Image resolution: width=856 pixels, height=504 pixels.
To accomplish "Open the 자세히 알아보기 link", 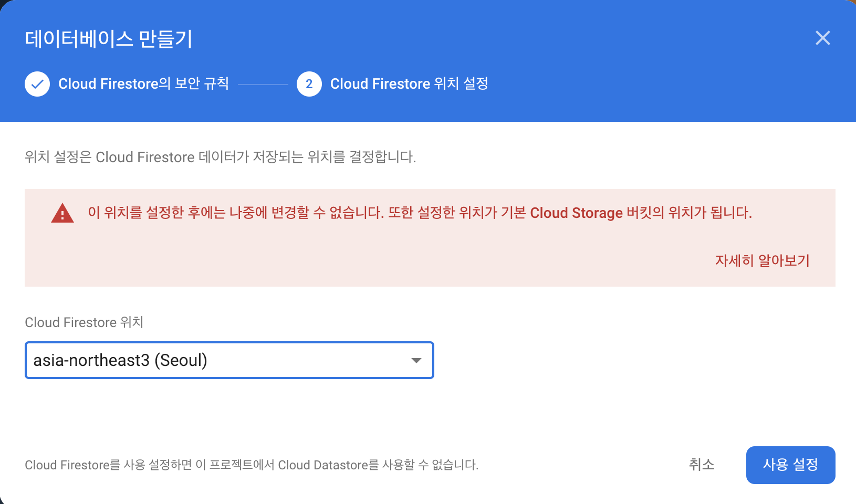I will 763,260.
